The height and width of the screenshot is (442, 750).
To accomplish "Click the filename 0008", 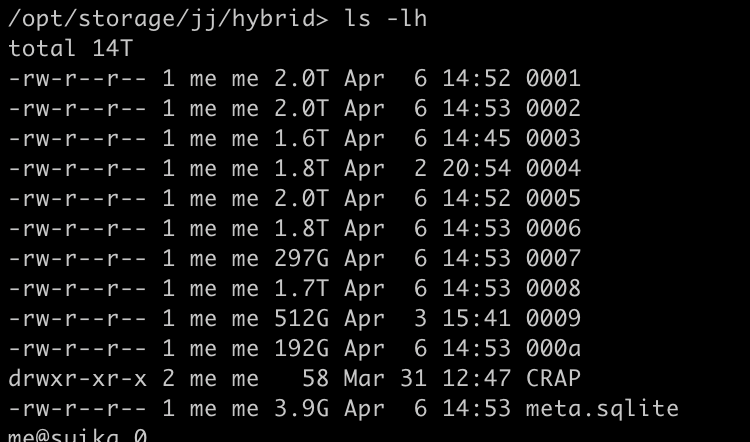I will (553, 288).
